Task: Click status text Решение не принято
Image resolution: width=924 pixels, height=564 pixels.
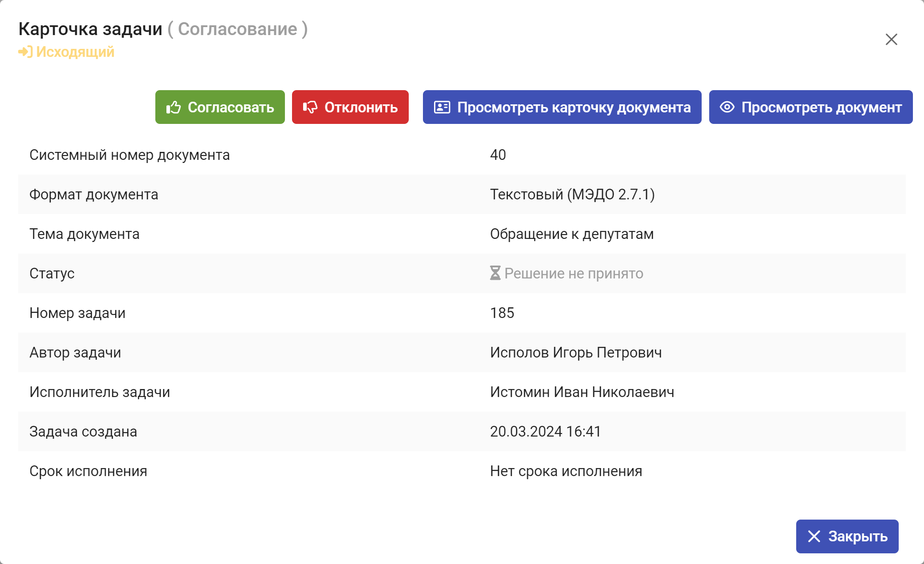Action: (x=574, y=274)
